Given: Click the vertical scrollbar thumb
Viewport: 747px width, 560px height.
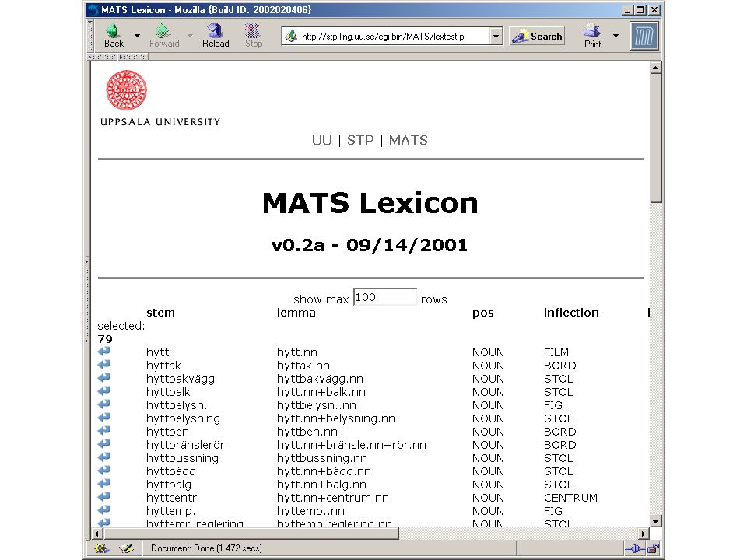Looking at the screenshot, I should (656, 138).
